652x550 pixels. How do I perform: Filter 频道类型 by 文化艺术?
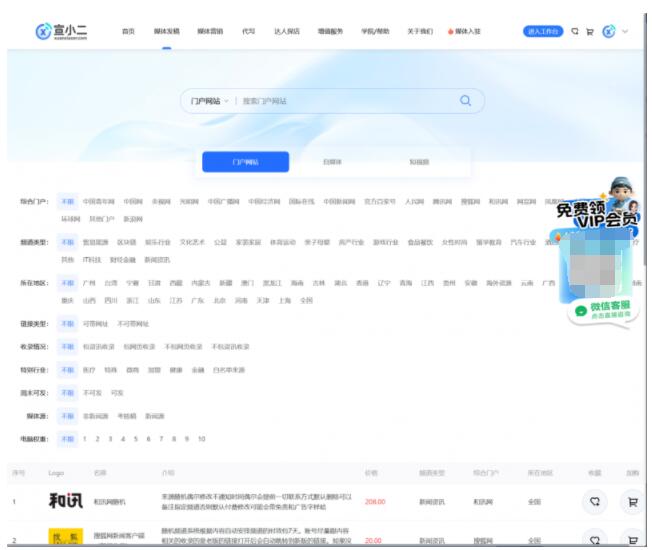click(x=192, y=242)
